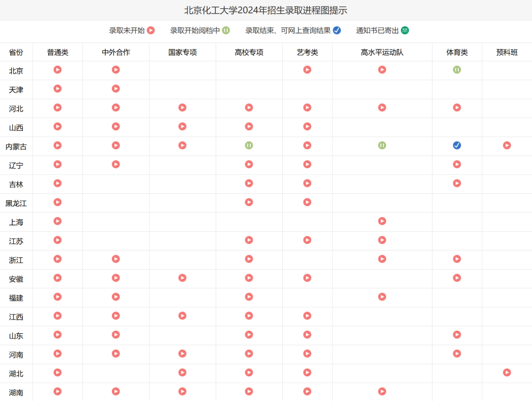
Task: Click the 上海 高水平运动队 red status icon
Action: pos(382,221)
